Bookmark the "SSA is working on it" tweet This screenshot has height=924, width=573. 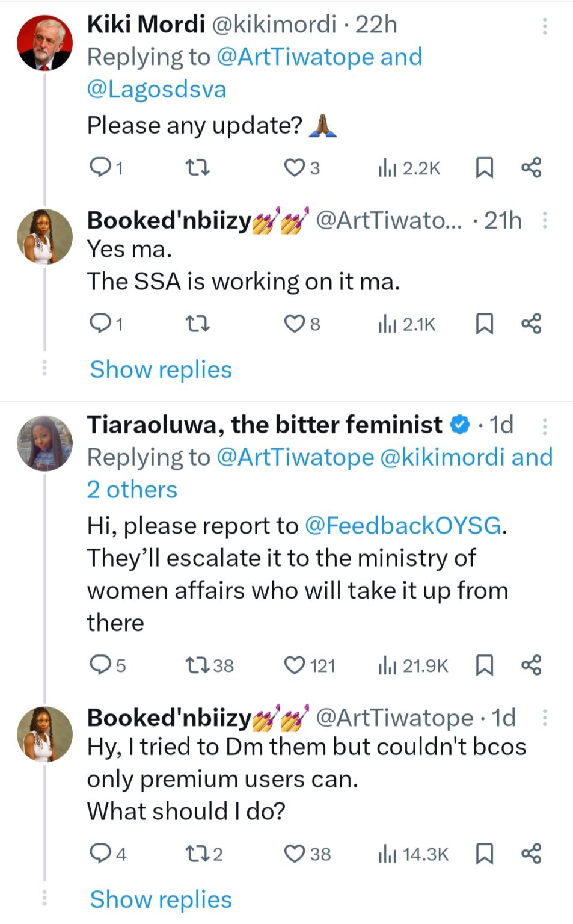pyautogui.click(x=484, y=324)
